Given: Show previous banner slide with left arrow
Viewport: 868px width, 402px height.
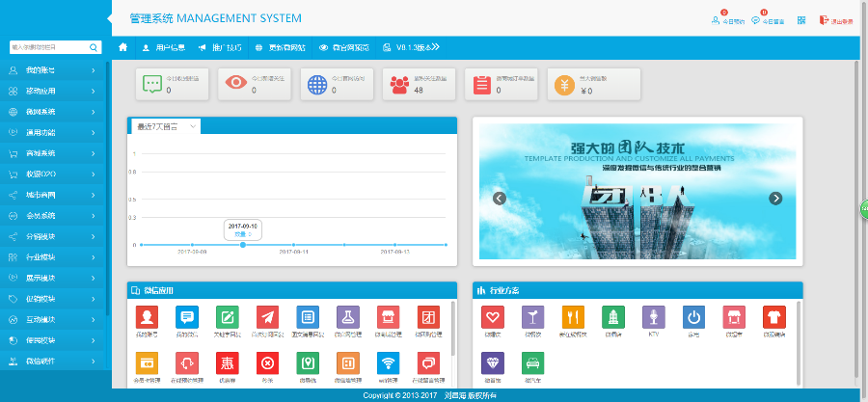Looking at the screenshot, I should [500, 198].
